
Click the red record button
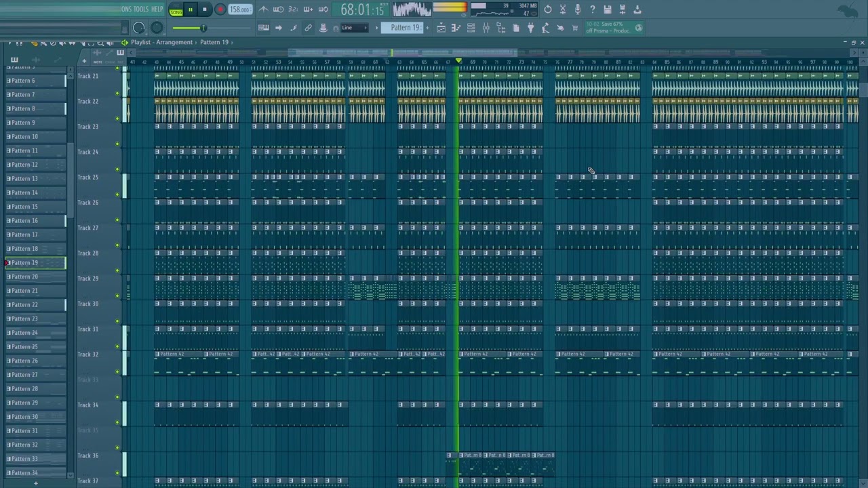pyautogui.click(x=220, y=9)
